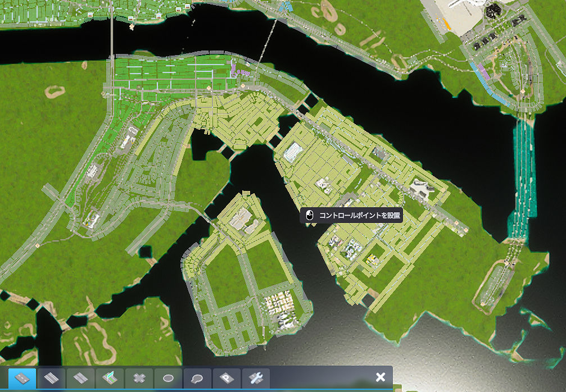Screen dimensions: 566x392
Task: Click the speech bubble toolbar icon
Action: [198, 377]
